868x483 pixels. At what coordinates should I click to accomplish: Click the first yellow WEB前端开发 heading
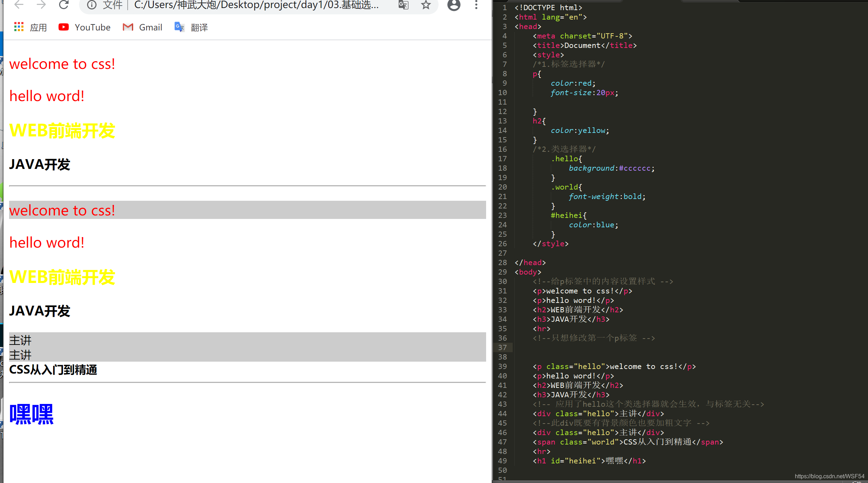[62, 130]
